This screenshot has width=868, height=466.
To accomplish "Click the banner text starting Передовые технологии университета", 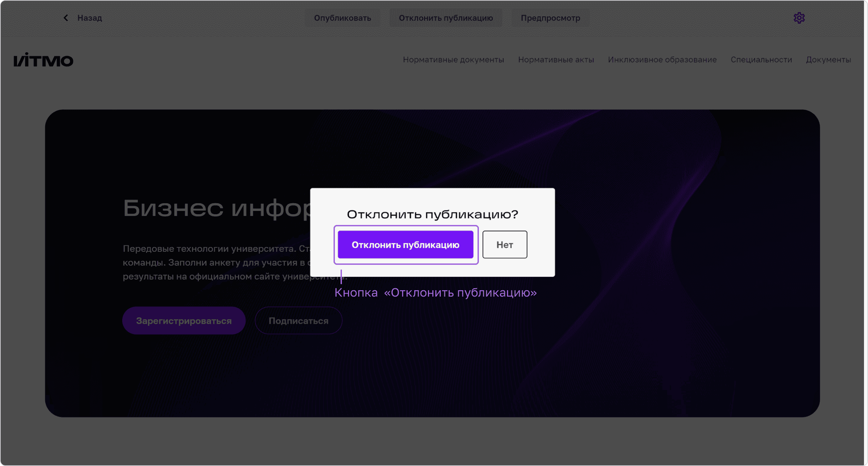I will [x=216, y=262].
